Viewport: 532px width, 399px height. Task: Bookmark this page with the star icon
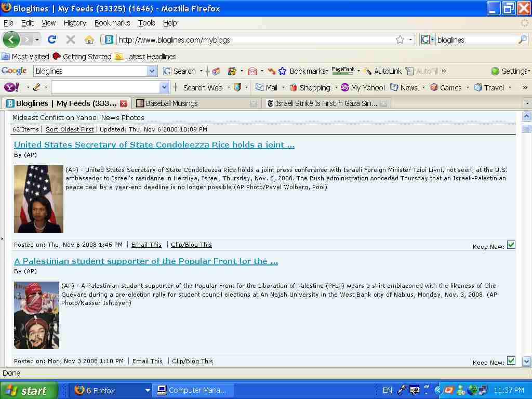coord(400,39)
